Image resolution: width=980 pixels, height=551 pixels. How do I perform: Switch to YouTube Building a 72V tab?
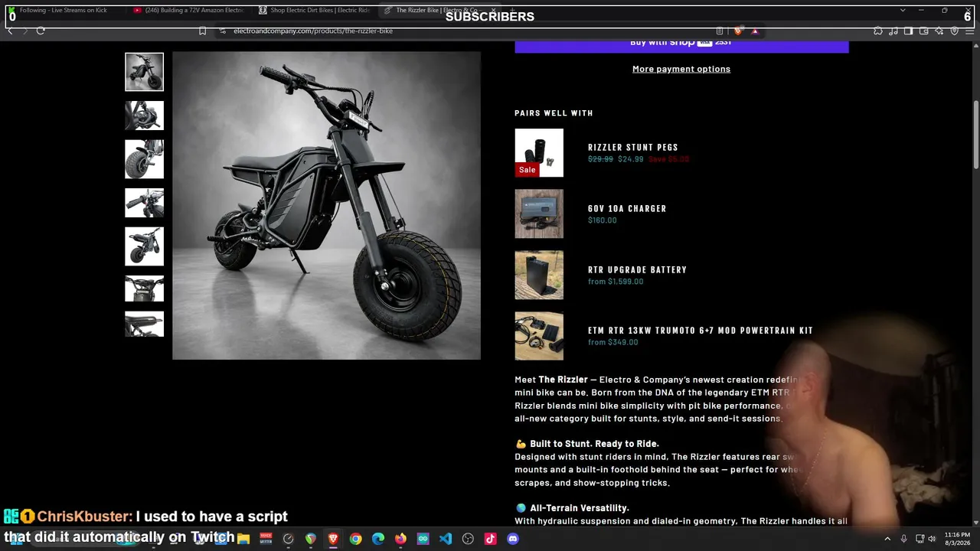(x=188, y=10)
